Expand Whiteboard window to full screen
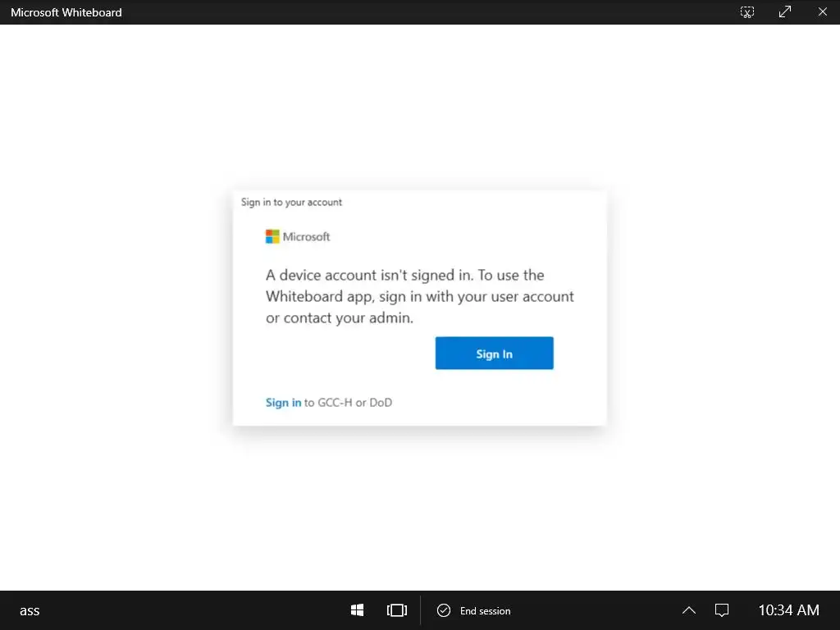 pos(785,11)
